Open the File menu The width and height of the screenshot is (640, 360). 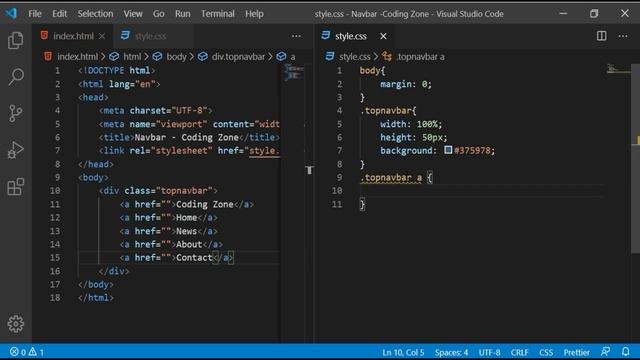pos(35,14)
